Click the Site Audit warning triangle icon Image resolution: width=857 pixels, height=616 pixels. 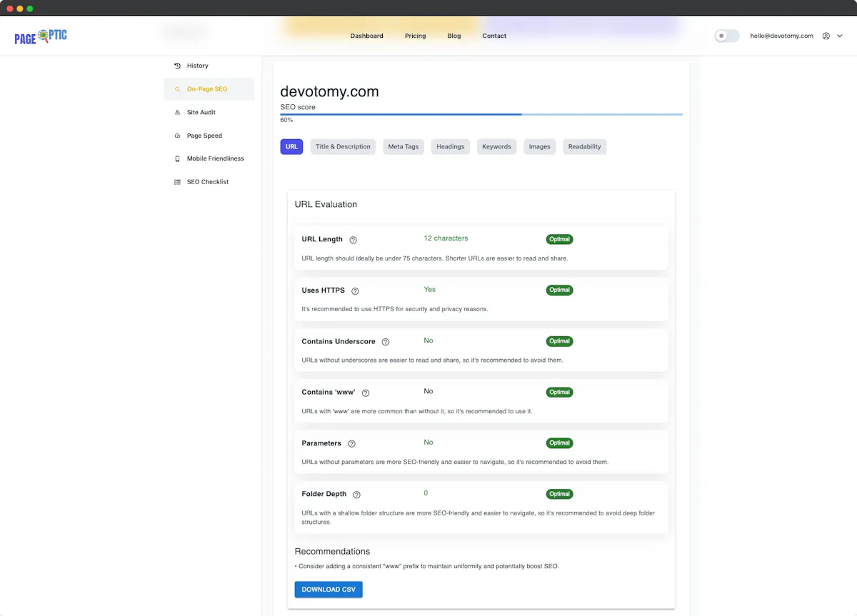click(178, 112)
